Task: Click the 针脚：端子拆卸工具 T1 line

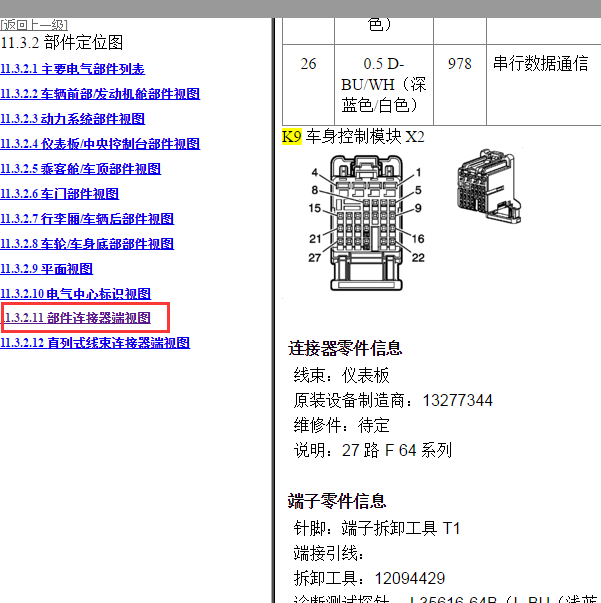Action: click(377, 528)
